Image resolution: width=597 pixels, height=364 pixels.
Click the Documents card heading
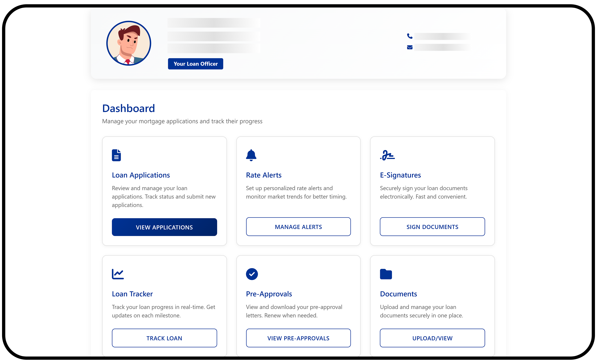point(398,294)
